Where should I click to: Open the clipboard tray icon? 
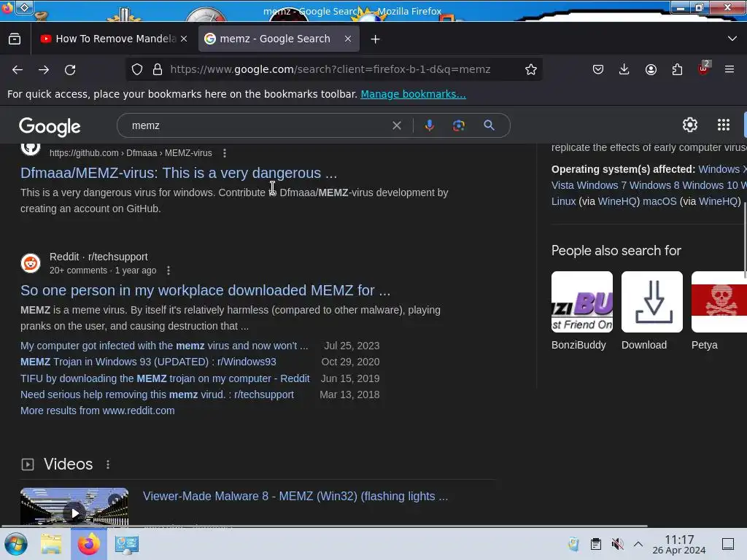point(595,544)
